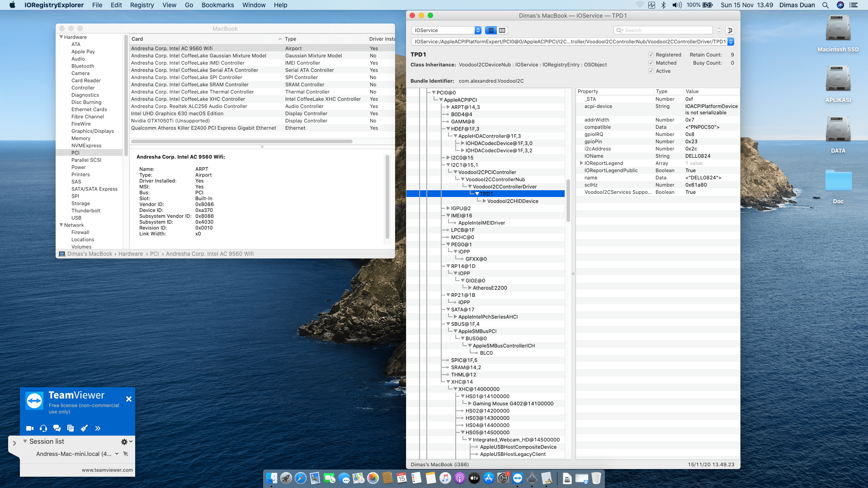The width and height of the screenshot is (868, 488).
Task: Open the registry path dropdown arrow
Action: 731,42
